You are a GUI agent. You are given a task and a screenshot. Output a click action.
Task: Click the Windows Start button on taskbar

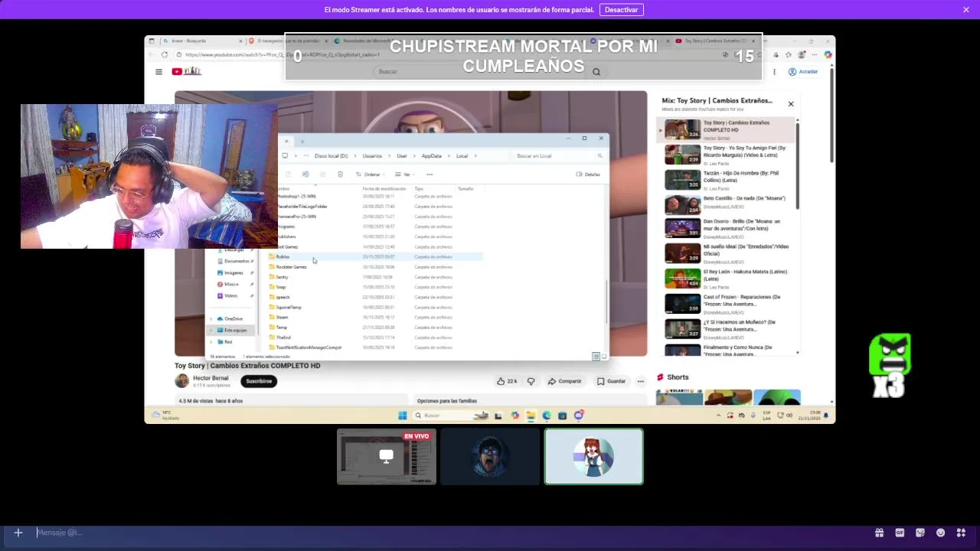(x=403, y=416)
